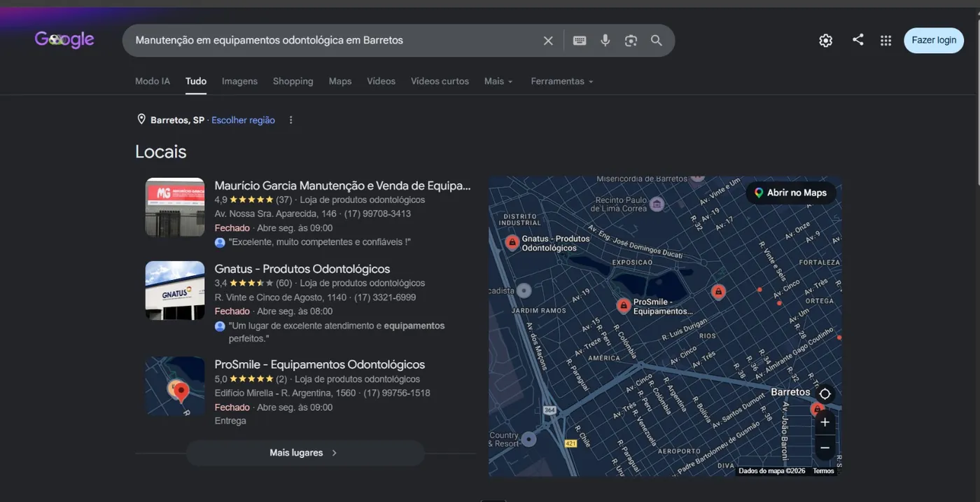
Task: Open the Vídeos tab
Action: [381, 81]
